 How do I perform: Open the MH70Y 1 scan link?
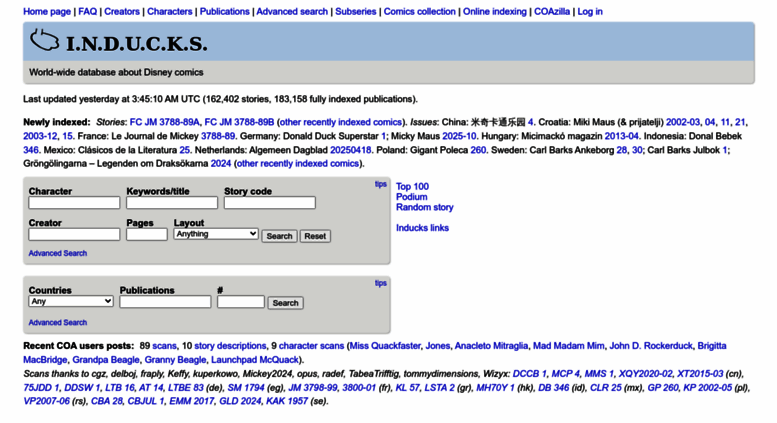point(496,387)
